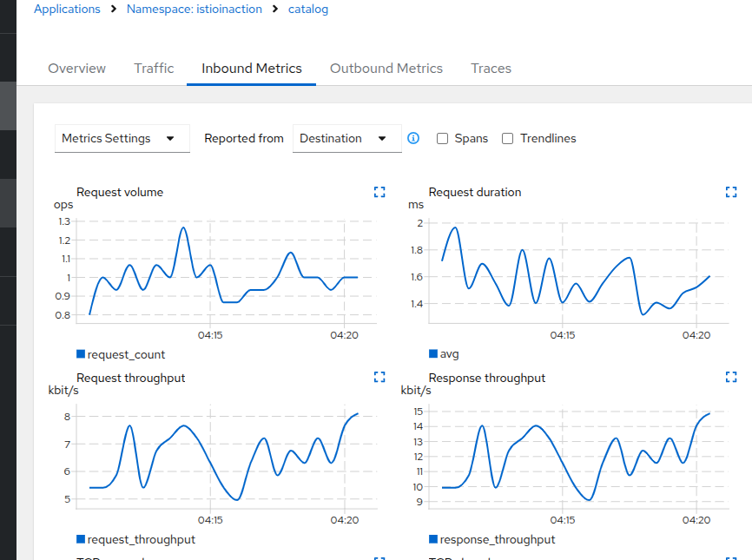Click the Request throughput chart title
This screenshot has height=560, width=752.
[131, 378]
